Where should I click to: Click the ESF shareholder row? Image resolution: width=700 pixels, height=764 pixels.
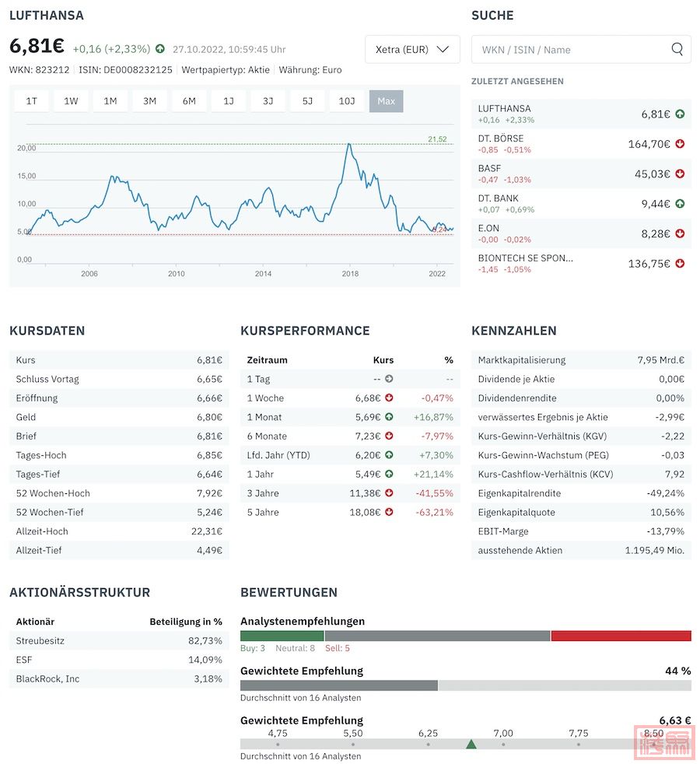(119, 660)
